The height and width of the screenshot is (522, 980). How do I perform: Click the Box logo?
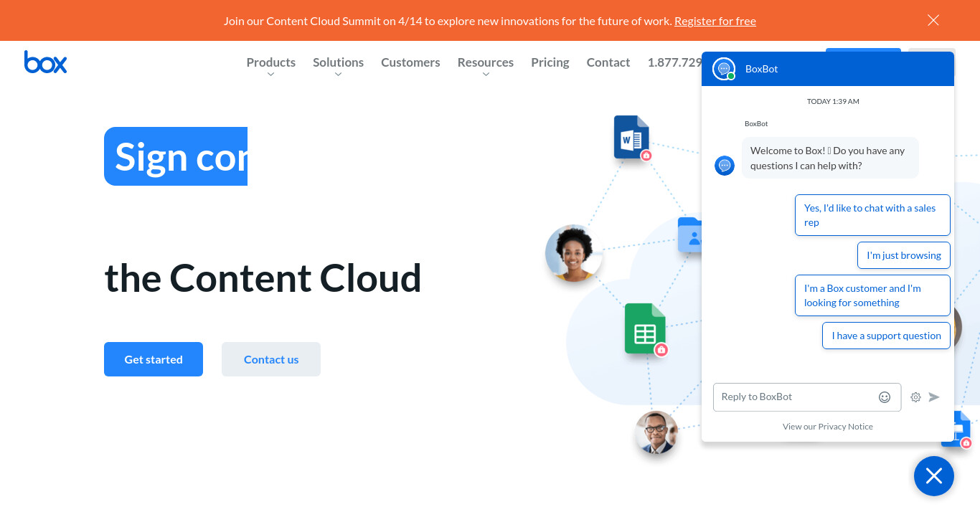pos(45,62)
